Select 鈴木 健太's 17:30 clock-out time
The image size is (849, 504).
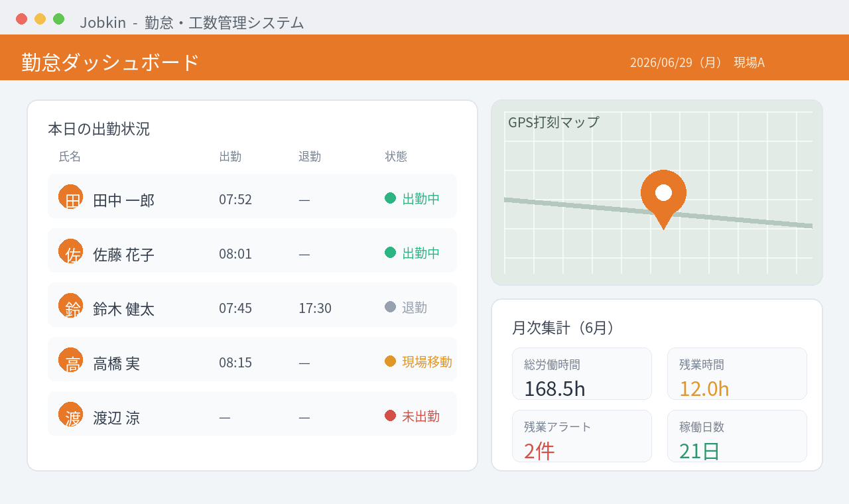pyautogui.click(x=315, y=308)
